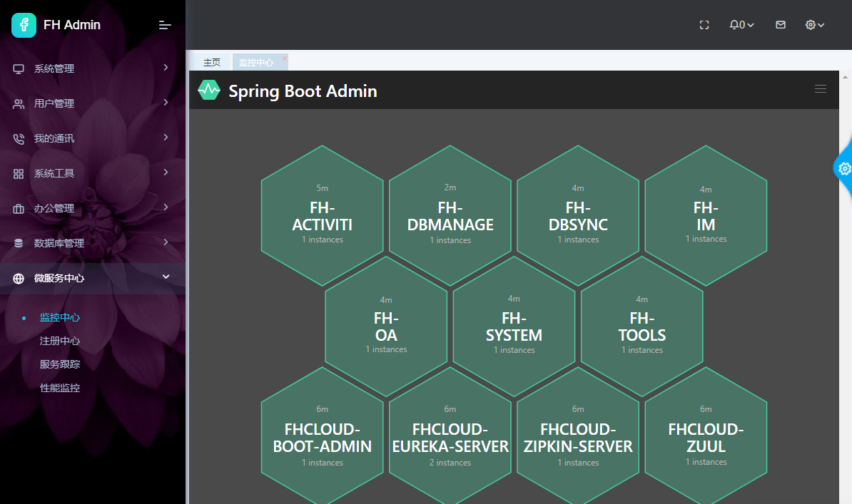The width and height of the screenshot is (852, 504).
Task: Open the FHCLOUD-BOOT-ADMIN application hexagon
Action: tap(323, 437)
